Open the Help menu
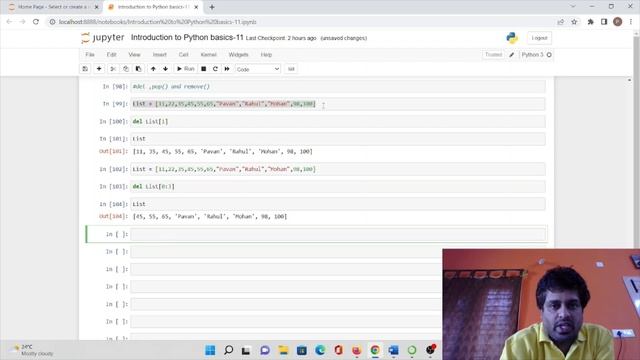The width and height of the screenshot is (640, 360). [266, 55]
